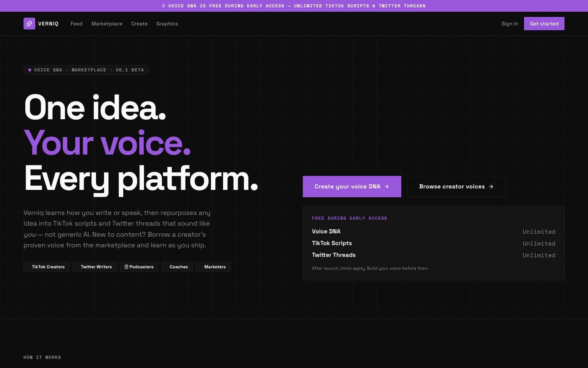Click Browse creator voices button

(x=456, y=187)
